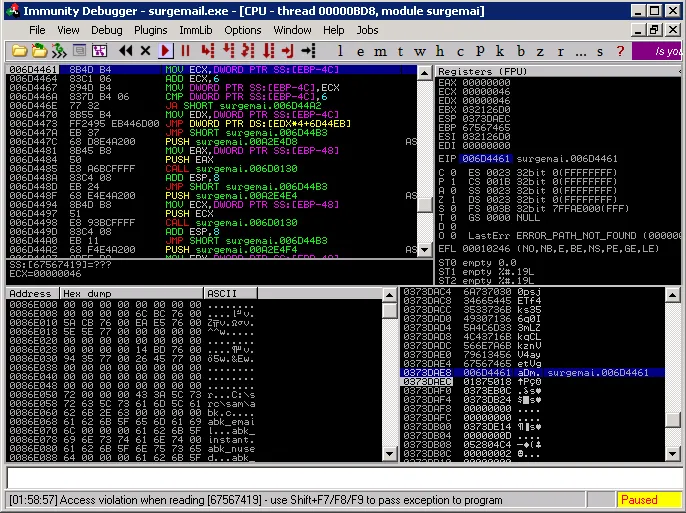Open the Plugins menu

151,30
